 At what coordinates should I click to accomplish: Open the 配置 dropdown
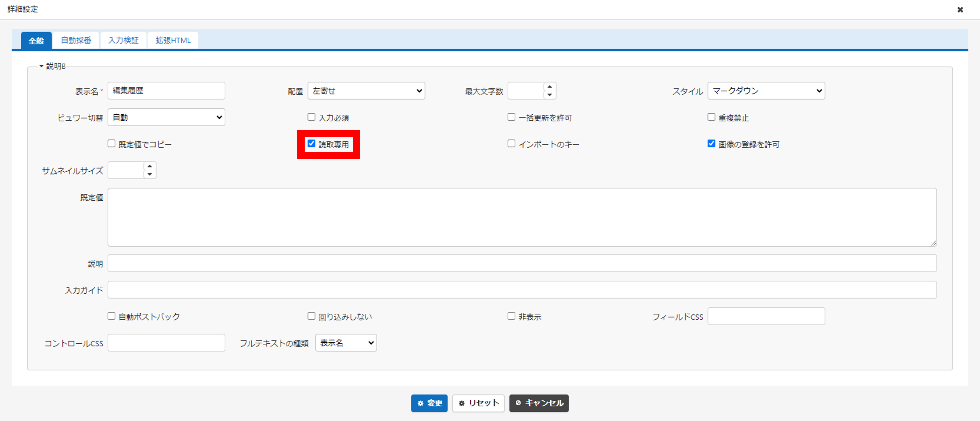tap(366, 91)
